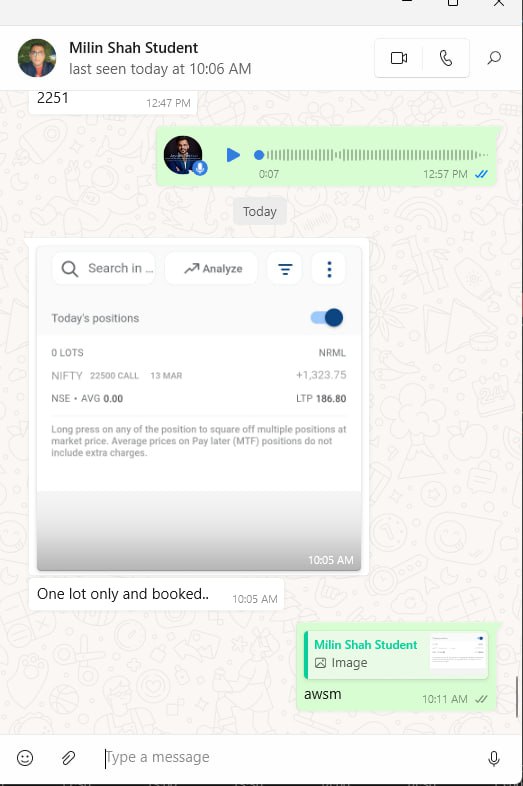Image resolution: width=523 pixels, height=786 pixels.
Task: Click the chat vertical scrollbar
Action: pos(517,697)
